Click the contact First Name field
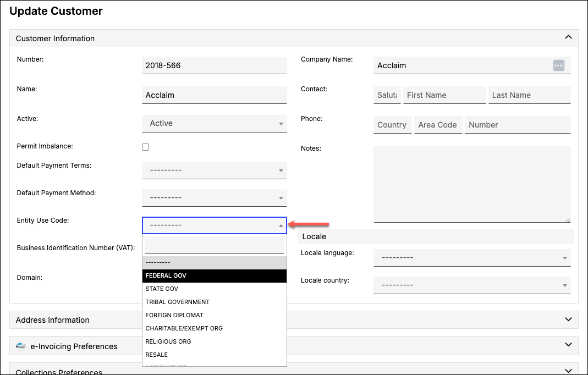This screenshot has width=588, height=375. coord(444,95)
